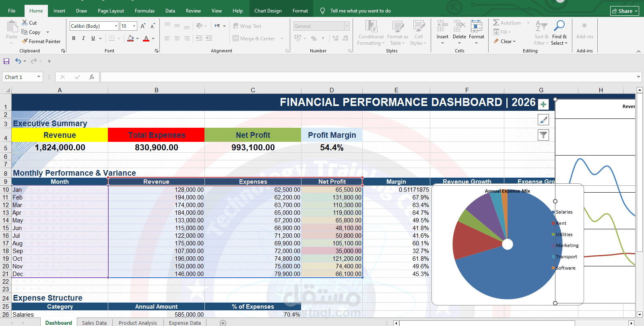Expand the formula bar
The height and width of the screenshot is (326, 644).
coord(638,77)
